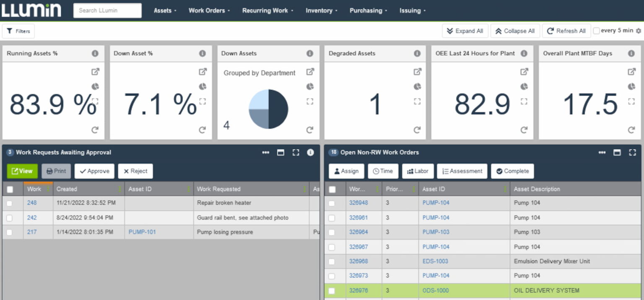
Task: Open work order 326961 link
Action: (x=358, y=218)
